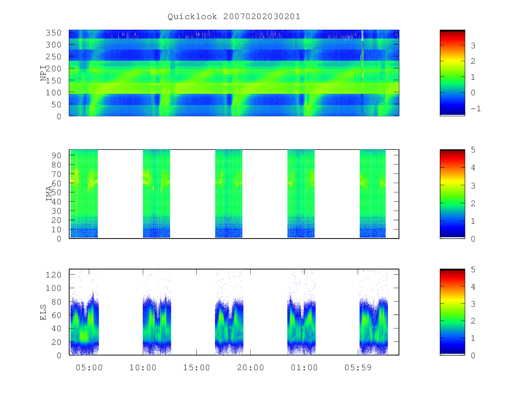The image size is (532, 399).
Task: Select the NPI colorbar
Action: click(x=452, y=73)
